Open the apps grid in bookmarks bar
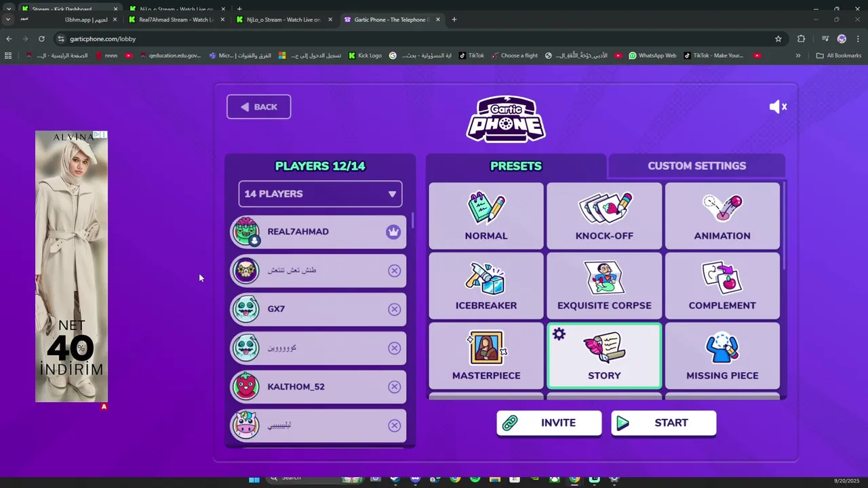The height and width of the screenshot is (488, 868). 8,56
